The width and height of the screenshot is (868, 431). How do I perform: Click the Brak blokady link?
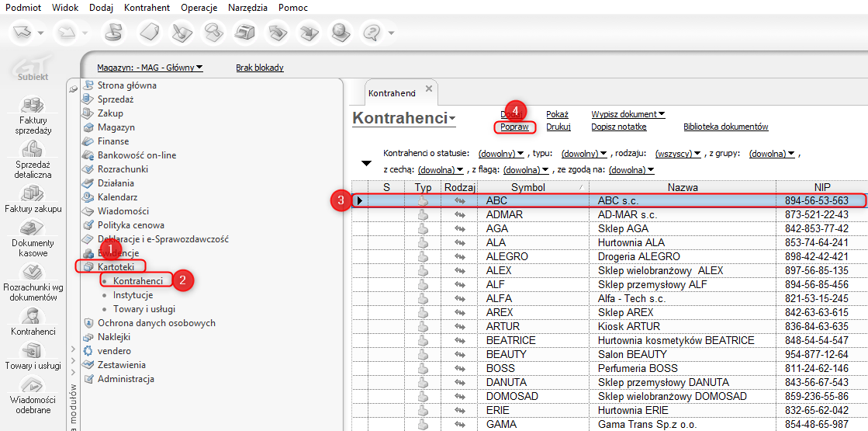[260, 68]
